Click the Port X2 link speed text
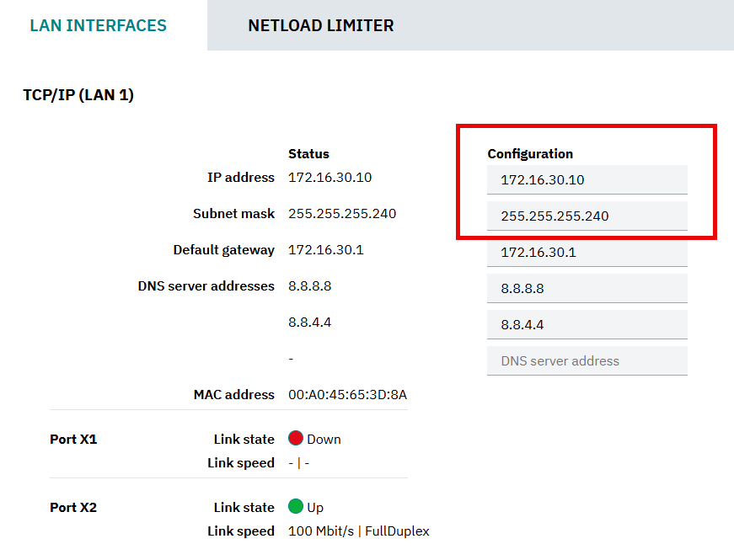This screenshot has width=734, height=560. (359, 531)
